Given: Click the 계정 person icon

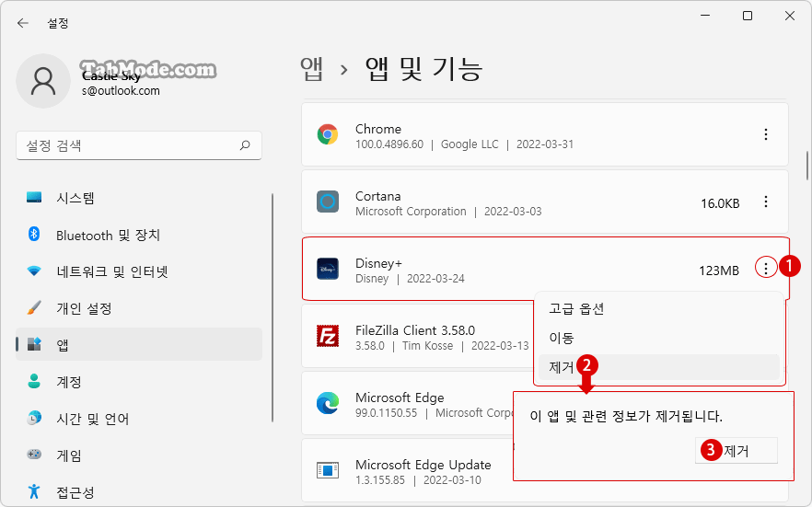Looking at the screenshot, I should [x=34, y=381].
